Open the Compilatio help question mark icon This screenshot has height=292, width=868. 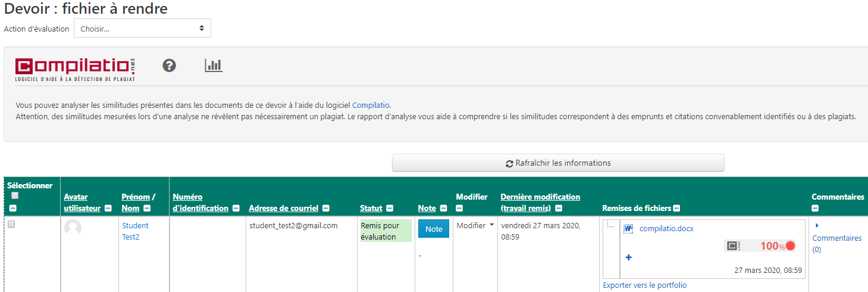point(170,66)
